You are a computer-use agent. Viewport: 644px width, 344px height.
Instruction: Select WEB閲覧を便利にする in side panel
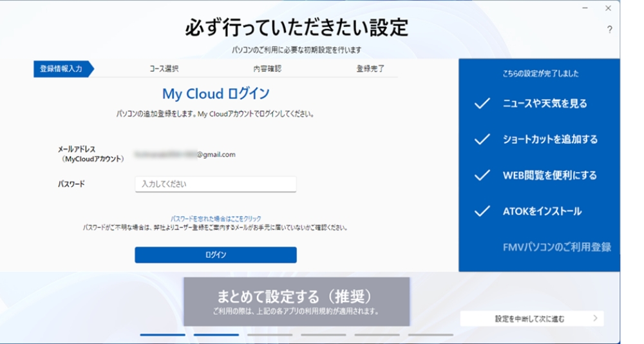pos(550,175)
